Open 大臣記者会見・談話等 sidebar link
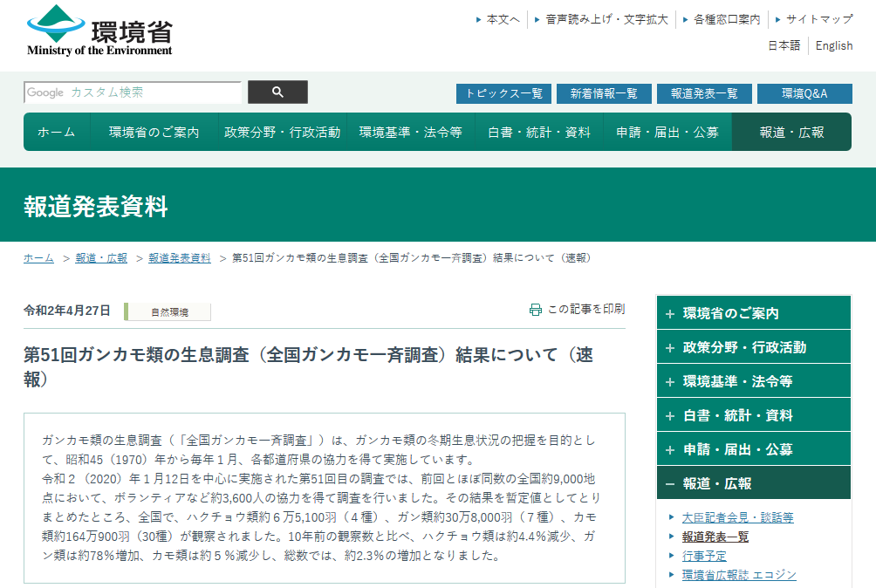The width and height of the screenshot is (876, 588). point(737,517)
